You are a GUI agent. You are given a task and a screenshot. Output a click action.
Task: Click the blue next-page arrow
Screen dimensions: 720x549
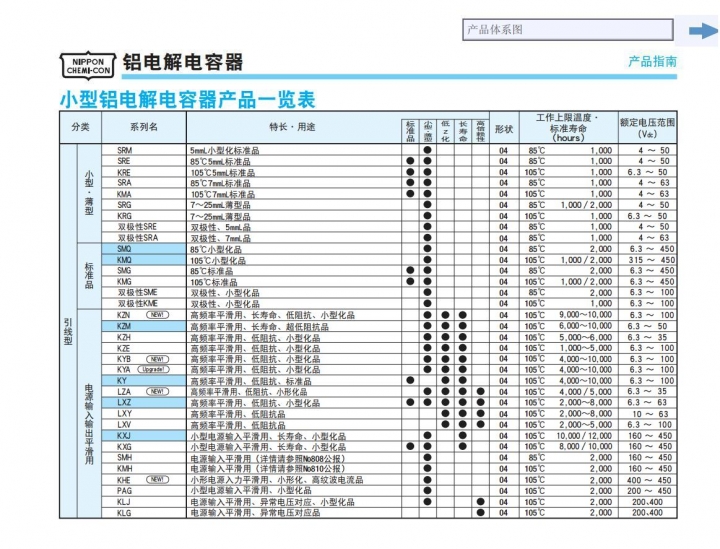703,31
